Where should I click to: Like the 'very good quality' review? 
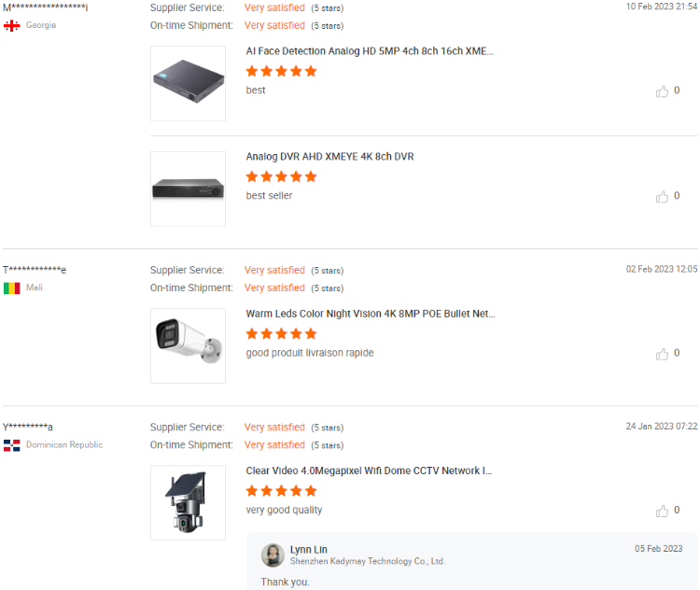[663, 511]
